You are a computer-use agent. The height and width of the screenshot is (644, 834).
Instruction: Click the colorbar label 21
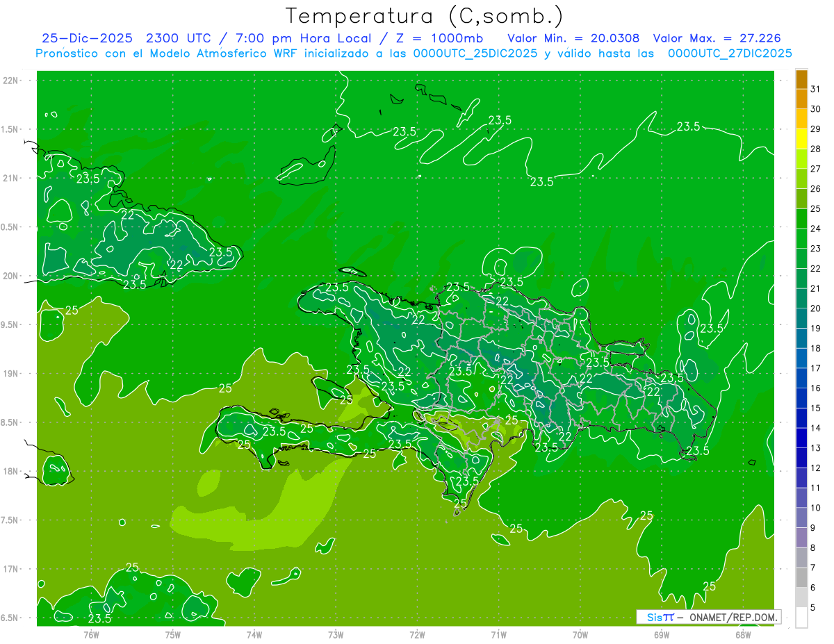pos(815,288)
